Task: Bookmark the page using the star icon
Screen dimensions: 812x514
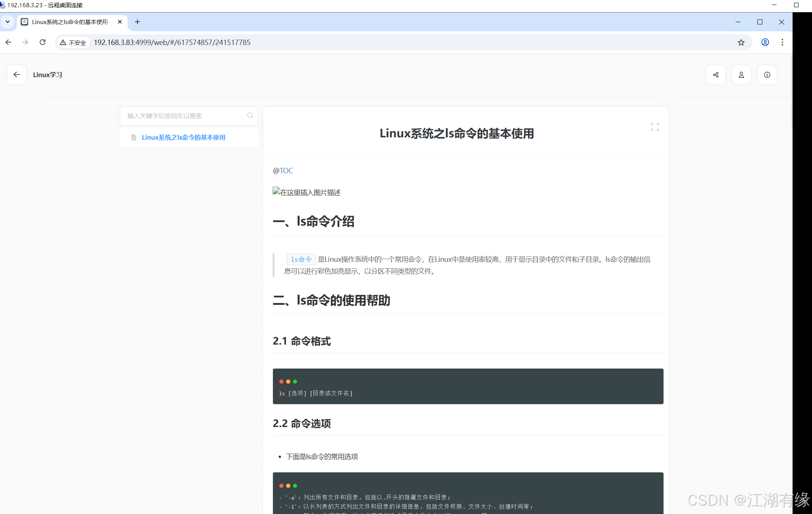Action: (741, 42)
